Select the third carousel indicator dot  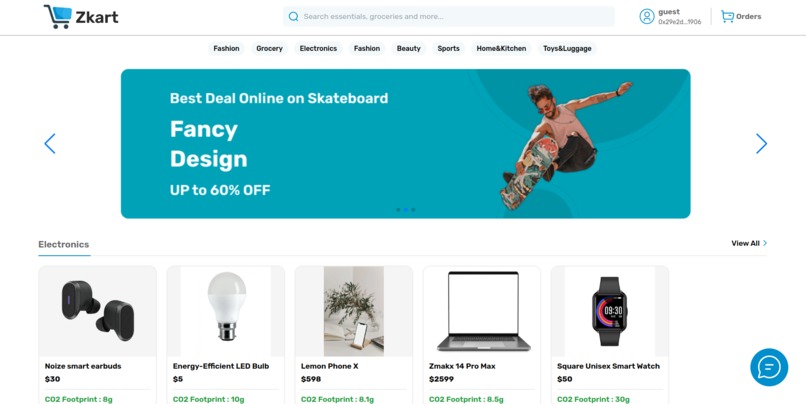413,210
